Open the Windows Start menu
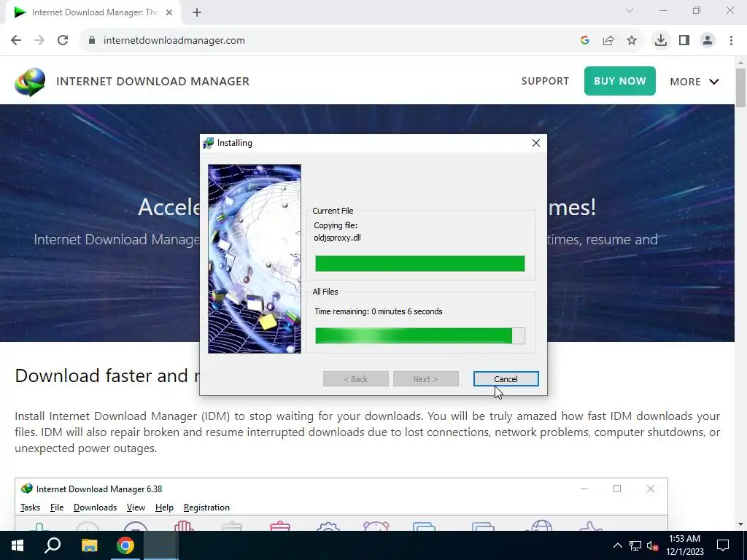 [x=18, y=545]
